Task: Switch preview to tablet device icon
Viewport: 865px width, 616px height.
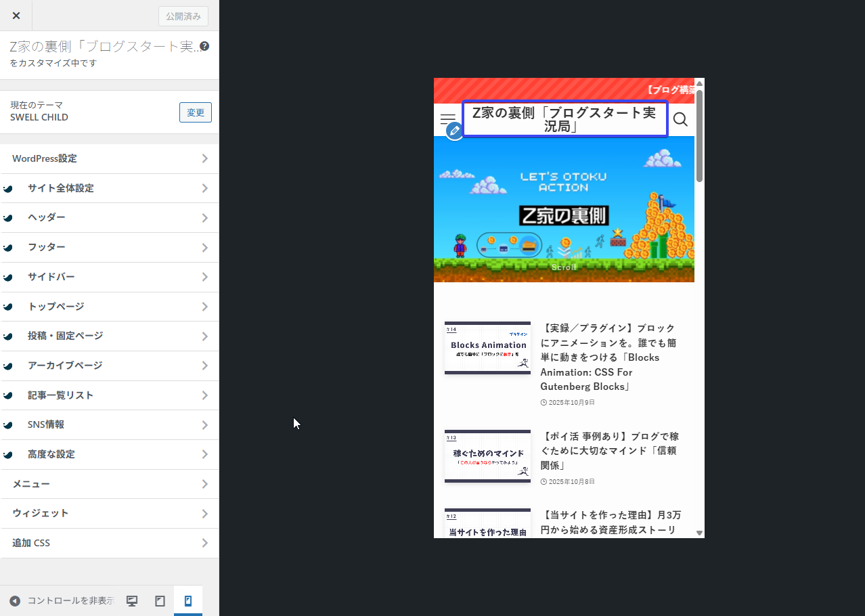Action: pos(160,601)
